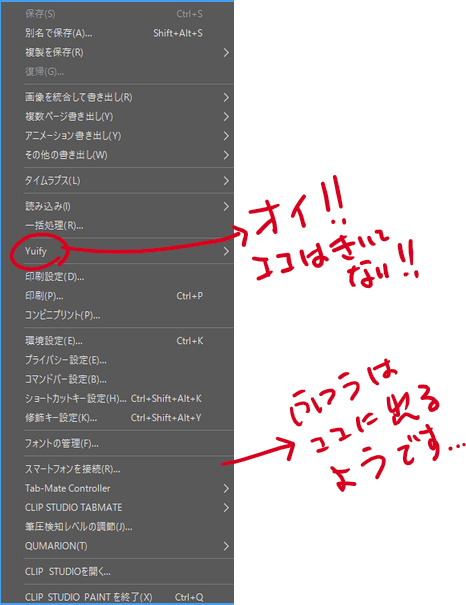Expand arrow beside 読み込み(I)
Image resolution: width=466 pixels, height=605 pixels.
[x=226, y=206]
